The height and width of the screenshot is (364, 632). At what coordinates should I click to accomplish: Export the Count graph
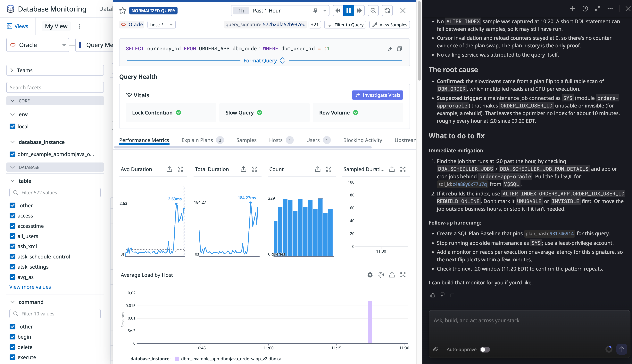[x=318, y=169]
